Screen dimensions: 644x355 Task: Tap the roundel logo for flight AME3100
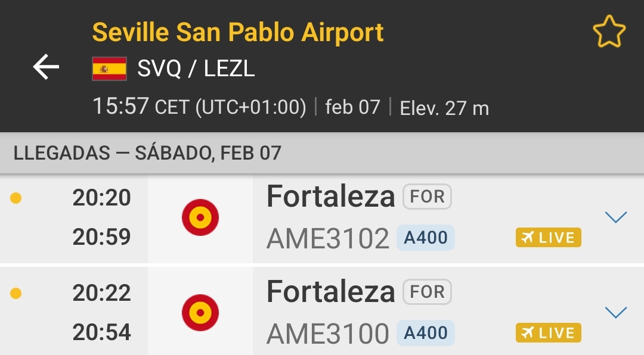pos(200,313)
